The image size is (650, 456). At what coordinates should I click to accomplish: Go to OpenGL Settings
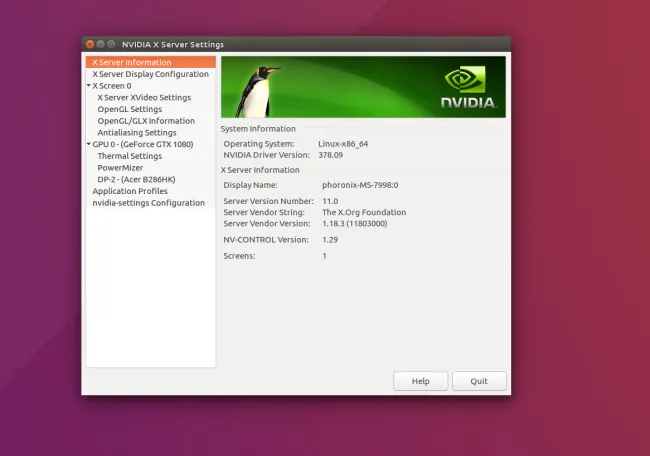[130, 109]
